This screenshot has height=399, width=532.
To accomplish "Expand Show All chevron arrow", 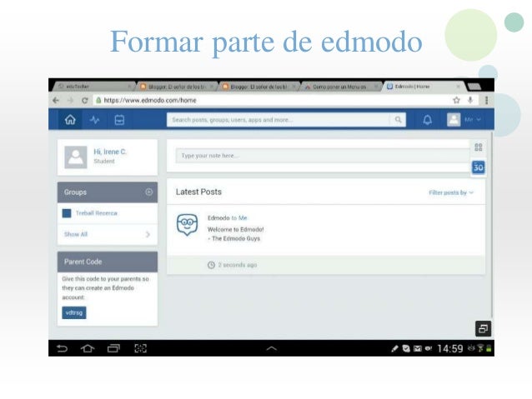I will point(148,234).
